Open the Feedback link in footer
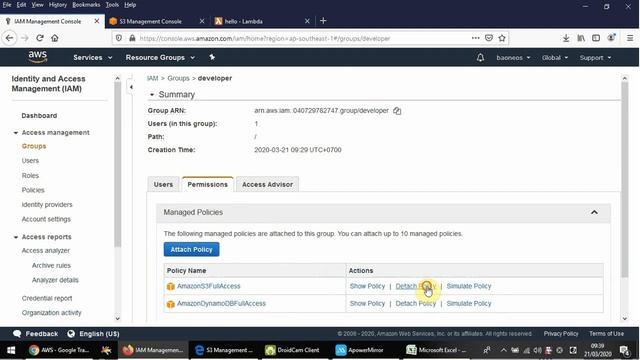640x360 pixels. 36,334
